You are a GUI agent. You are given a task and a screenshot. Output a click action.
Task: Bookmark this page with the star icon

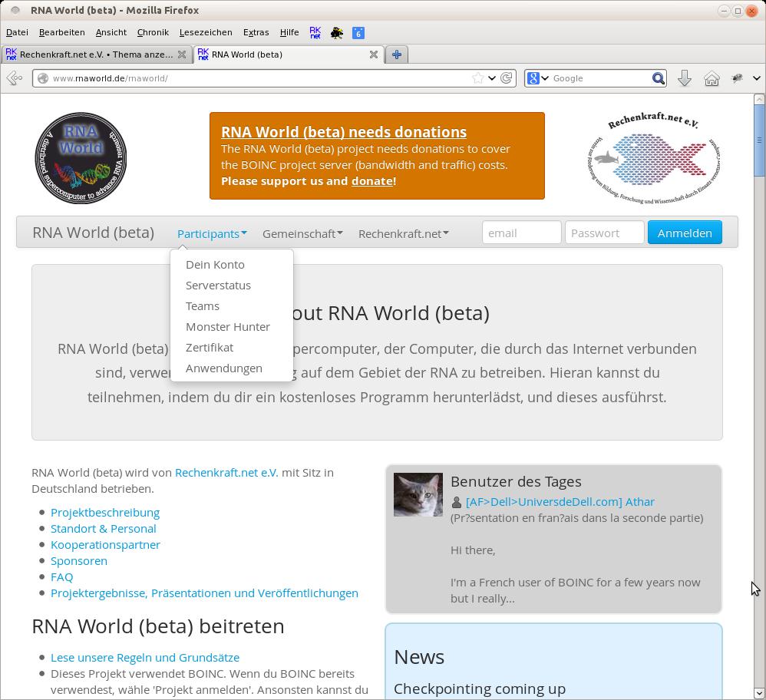[477, 78]
